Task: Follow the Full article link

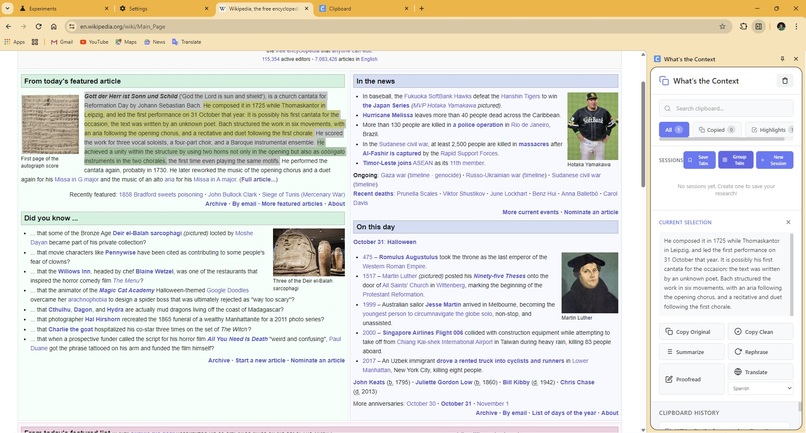Action: (259, 179)
